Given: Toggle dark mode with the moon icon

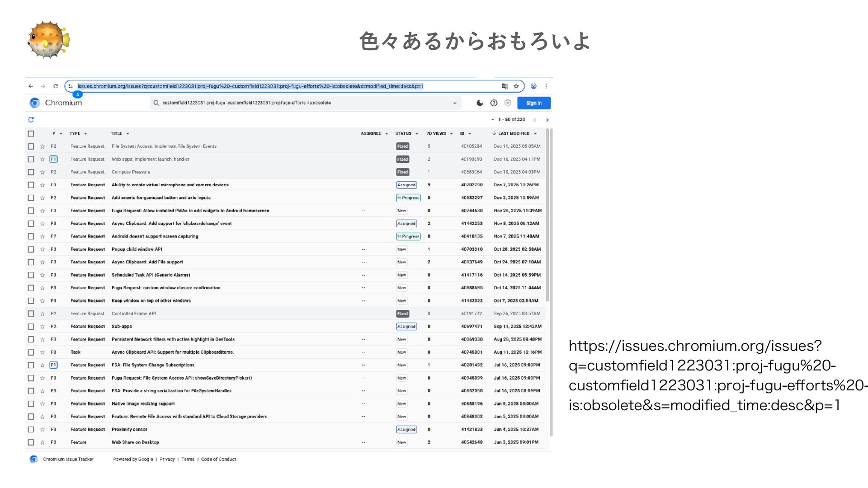Looking at the screenshot, I should click(480, 103).
